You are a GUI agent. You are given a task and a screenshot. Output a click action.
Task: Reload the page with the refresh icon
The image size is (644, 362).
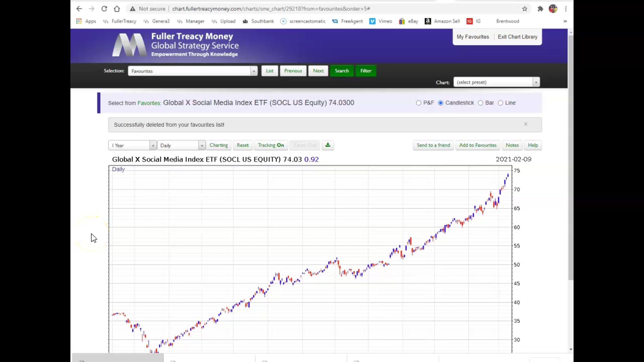click(104, 9)
